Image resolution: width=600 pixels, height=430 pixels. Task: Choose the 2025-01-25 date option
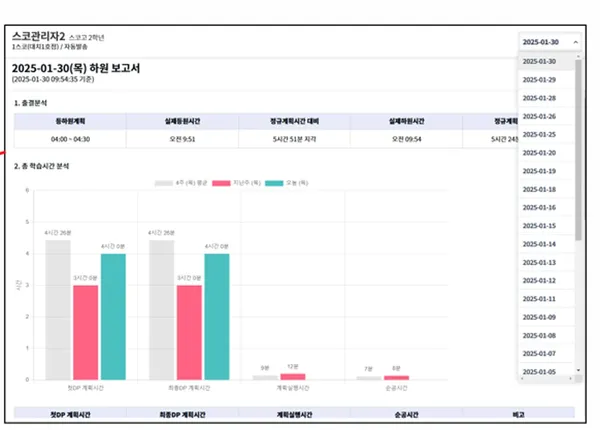point(546,135)
